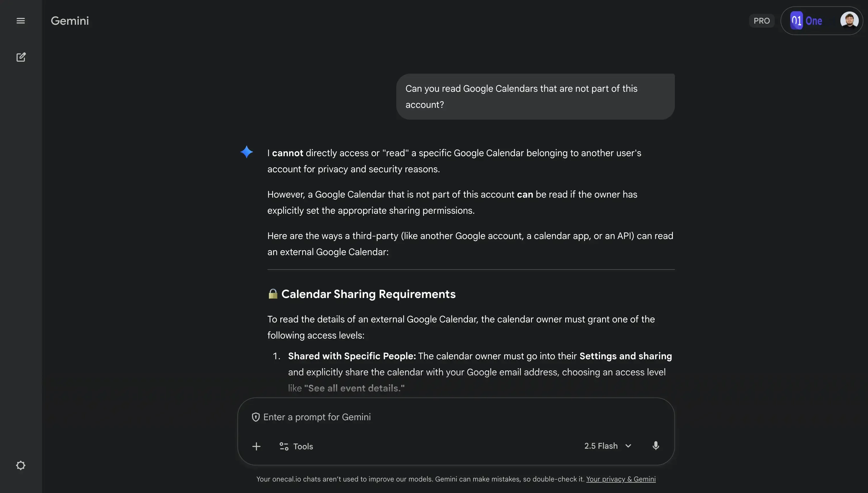This screenshot has width=868, height=493.
Task: Open Settings using the gear icon
Action: pyautogui.click(x=21, y=465)
